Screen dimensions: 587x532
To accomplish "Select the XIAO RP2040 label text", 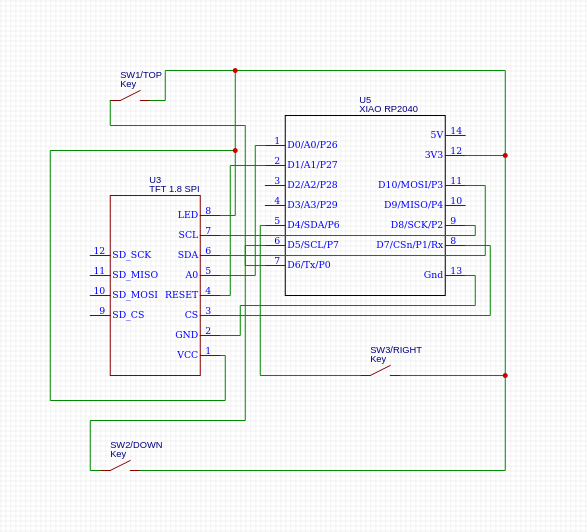I will tap(388, 109).
